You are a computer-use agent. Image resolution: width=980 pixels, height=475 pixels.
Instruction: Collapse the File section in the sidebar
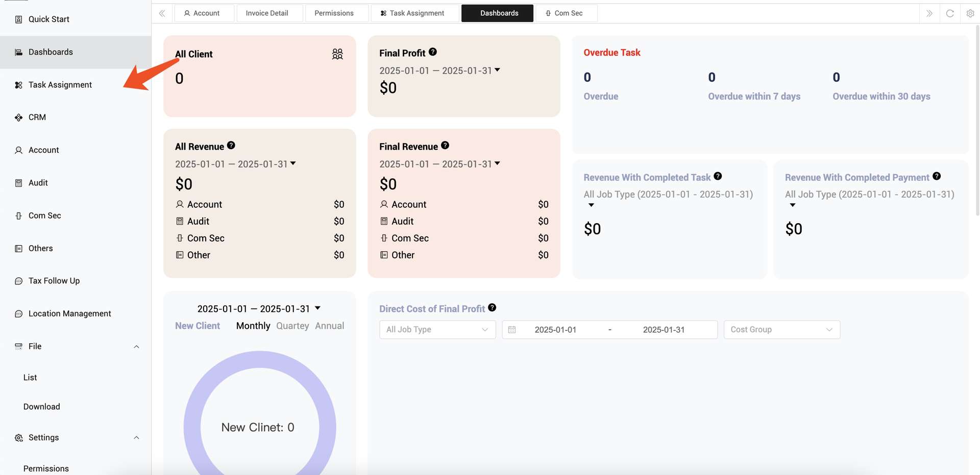pyautogui.click(x=136, y=347)
